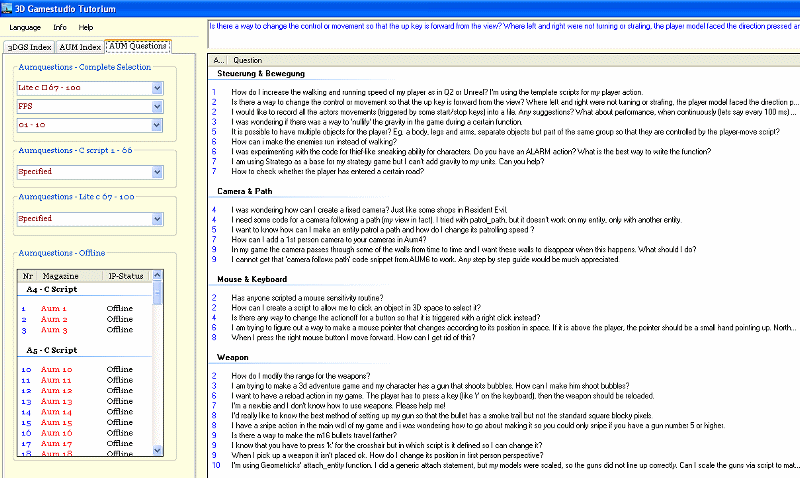Select question about bullet smoke trail

click(x=441, y=416)
